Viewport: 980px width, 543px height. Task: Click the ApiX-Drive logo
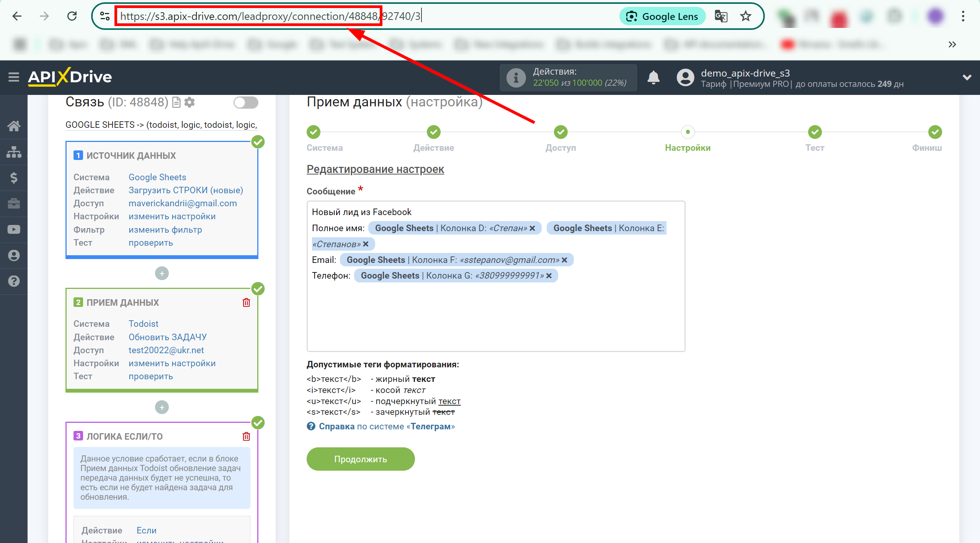point(70,77)
